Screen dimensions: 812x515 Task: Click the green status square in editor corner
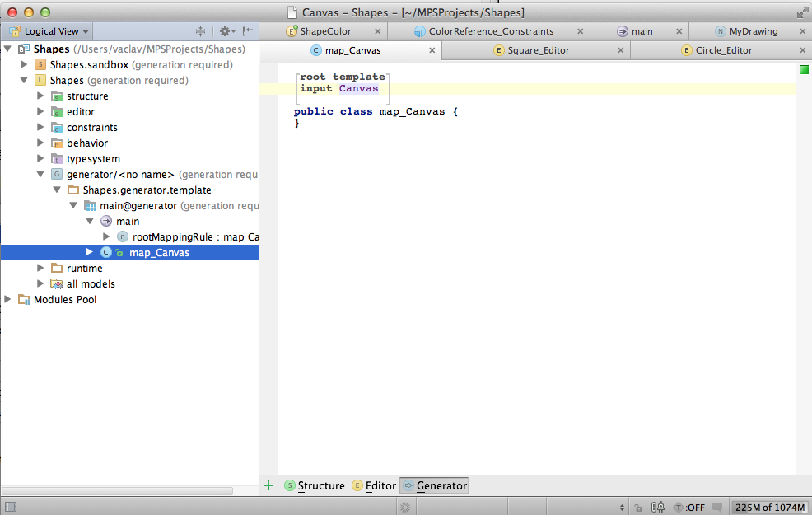point(803,70)
